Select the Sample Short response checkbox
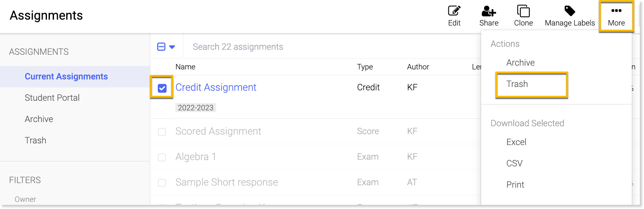Screen dimensions: 644x209 click(x=162, y=183)
